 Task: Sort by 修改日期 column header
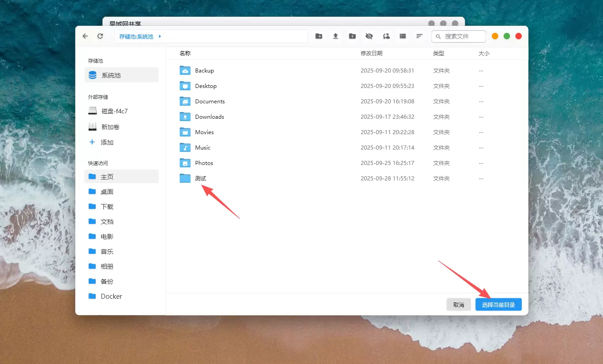[371, 53]
